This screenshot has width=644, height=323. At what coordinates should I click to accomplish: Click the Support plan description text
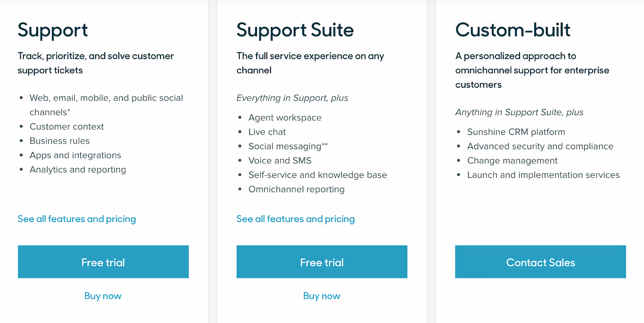point(95,63)
